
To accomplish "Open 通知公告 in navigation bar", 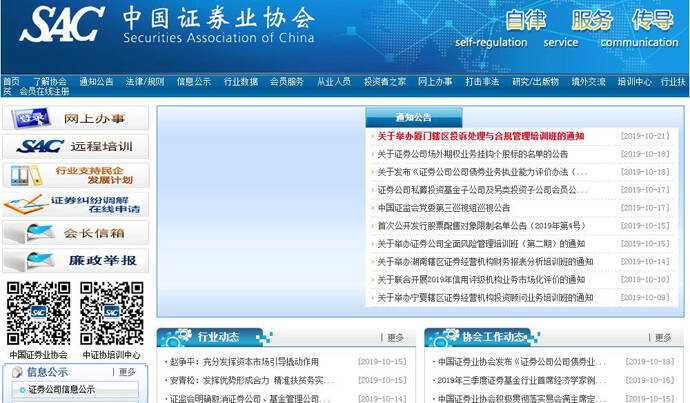I will (96, 81).
